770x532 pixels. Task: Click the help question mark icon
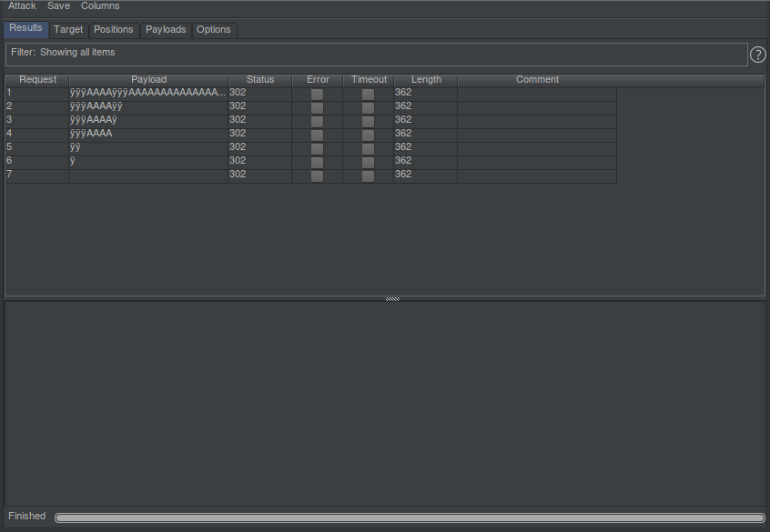[x=757, y=55]
